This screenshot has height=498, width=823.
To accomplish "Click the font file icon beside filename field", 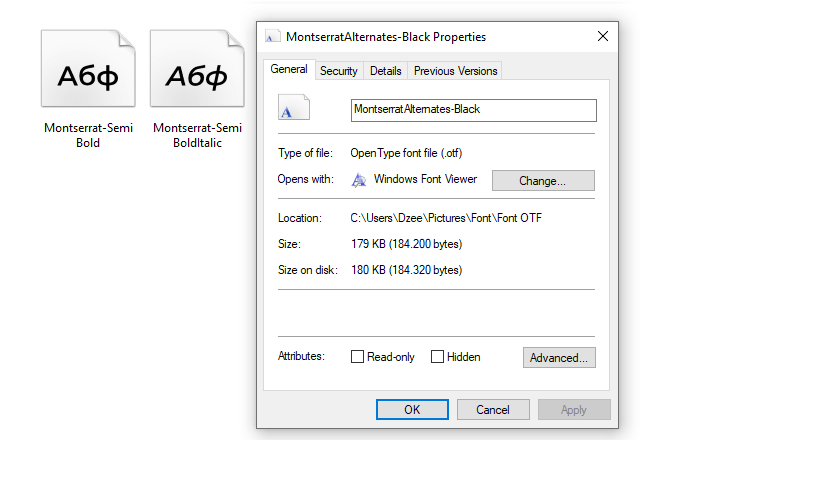I will [x=293, y=107].
